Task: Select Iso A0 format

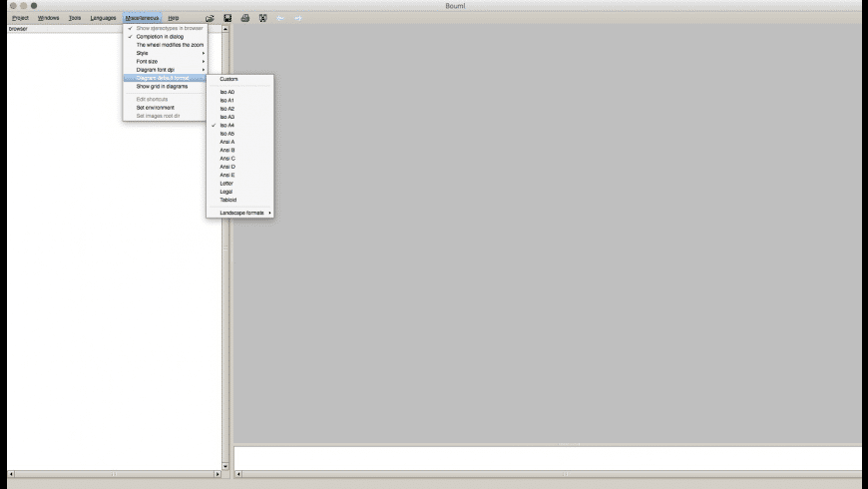Action: point(240,92)
